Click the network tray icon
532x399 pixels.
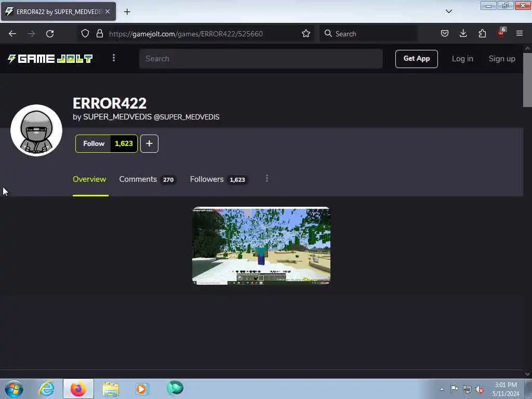(467, 390)
